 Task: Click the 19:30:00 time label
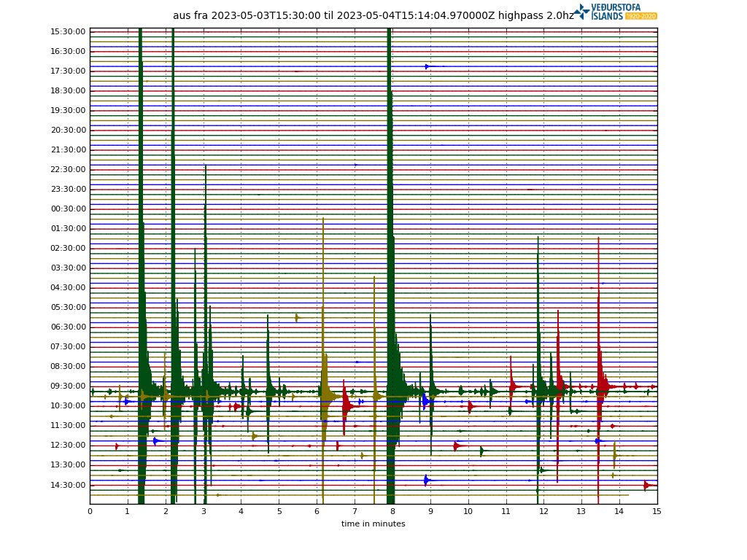68,111
